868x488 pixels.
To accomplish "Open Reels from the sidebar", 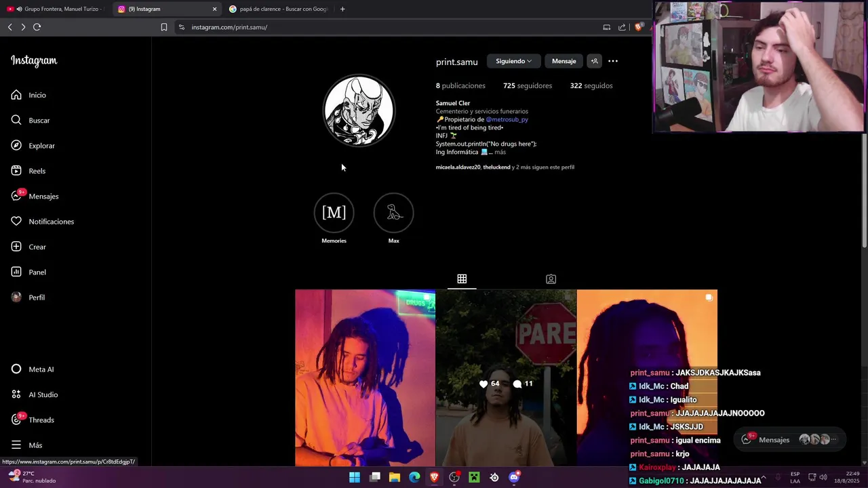I will click(28, 171).
